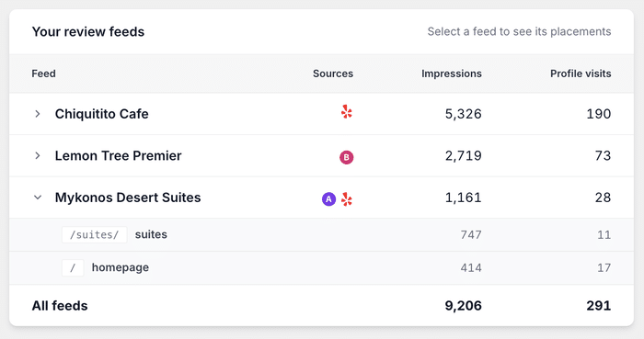Open the suites placement row
Screen dimensions: 644x339
click(322, 235)
